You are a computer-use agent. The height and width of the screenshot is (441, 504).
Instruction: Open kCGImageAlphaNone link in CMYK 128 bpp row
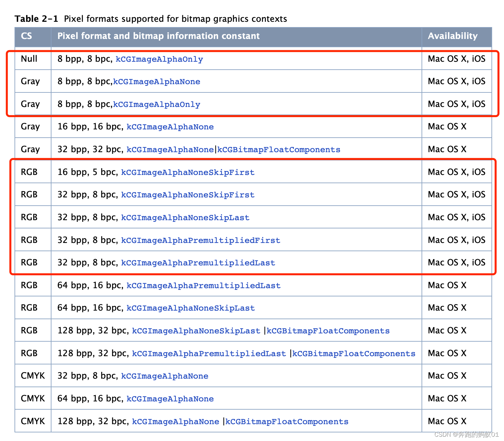click(x=175, y=422)
